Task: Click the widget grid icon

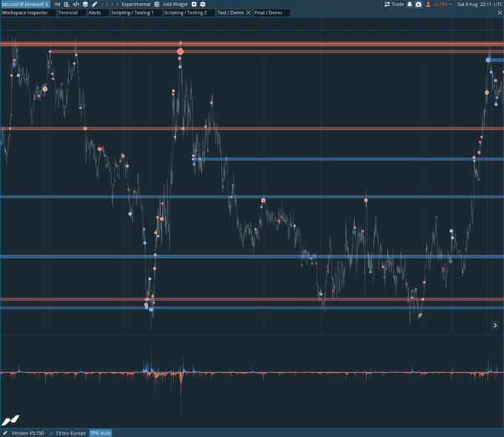Action: (x=157, y=4)
